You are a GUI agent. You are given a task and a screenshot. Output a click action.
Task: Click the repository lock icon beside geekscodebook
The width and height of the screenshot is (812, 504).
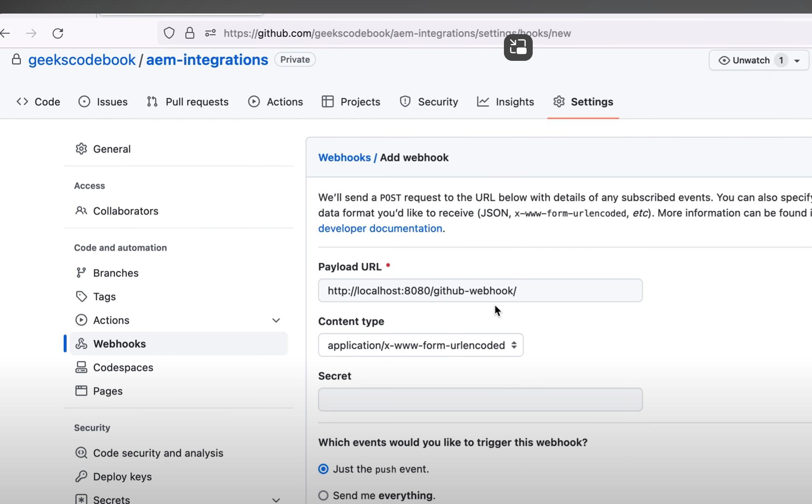coord(16,59)
